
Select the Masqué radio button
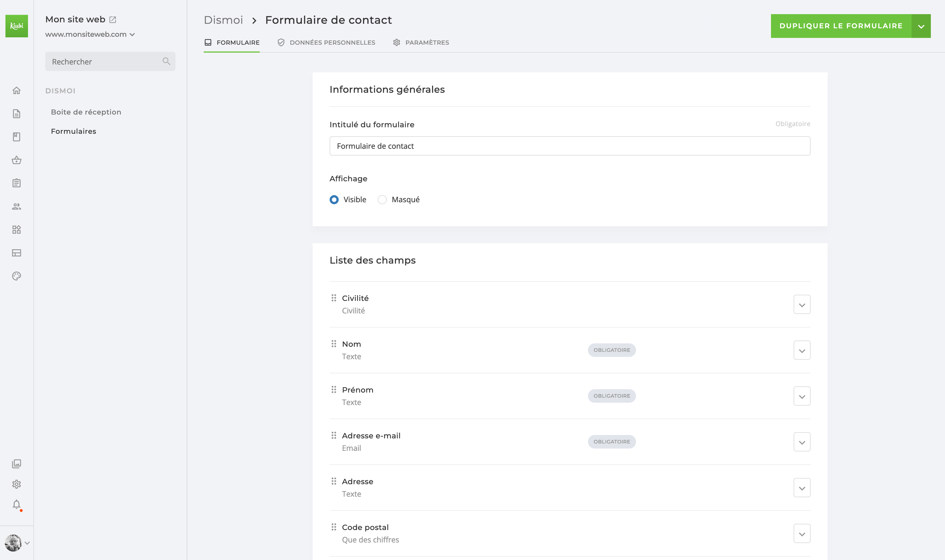pyautogui.click(x=382, y=199)
